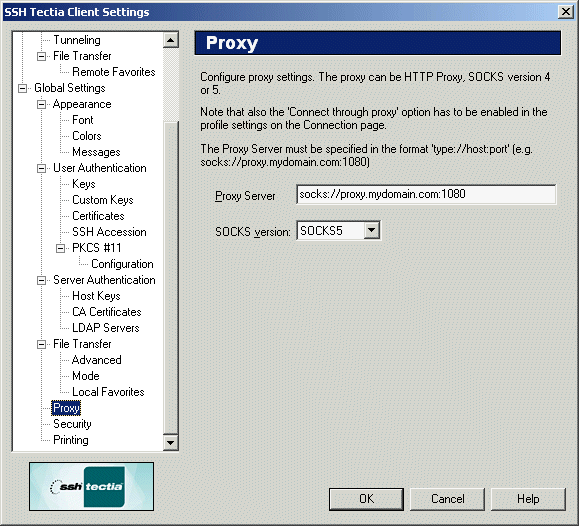Collapse the PKCS #11 node
The image size is (579, 526).
tap(61, 249)
